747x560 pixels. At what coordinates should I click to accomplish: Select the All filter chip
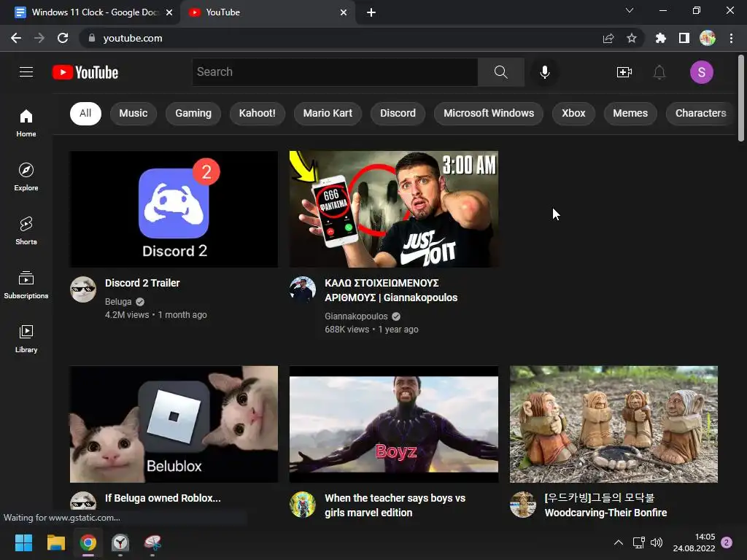85,113
